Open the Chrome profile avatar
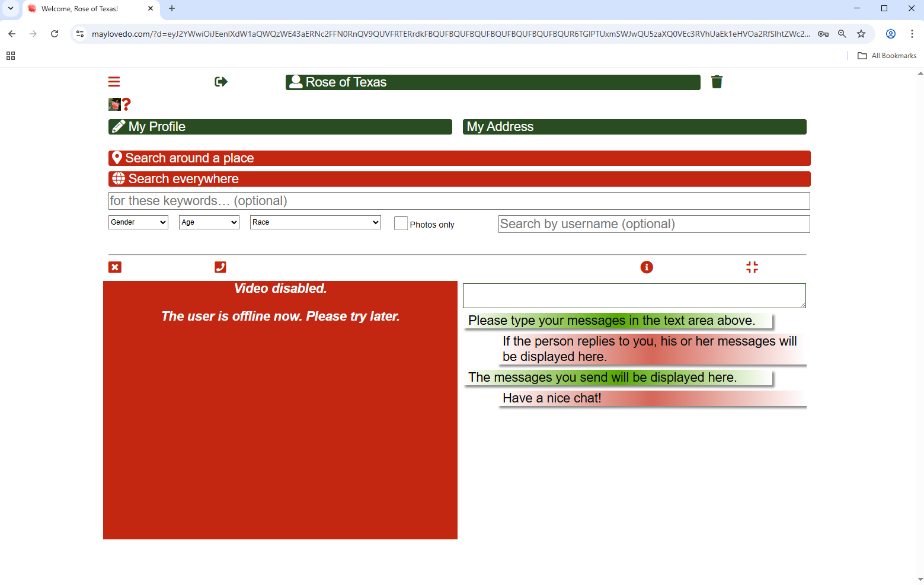The image size is (924, 585). pyautogui.click(x=890, y=34)
